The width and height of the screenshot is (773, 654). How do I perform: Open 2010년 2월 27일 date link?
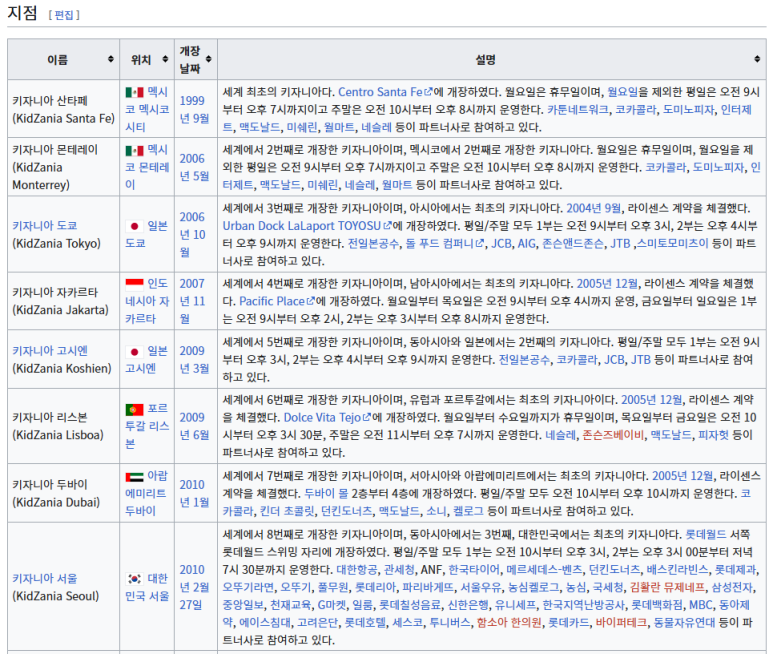pos(194,587)
